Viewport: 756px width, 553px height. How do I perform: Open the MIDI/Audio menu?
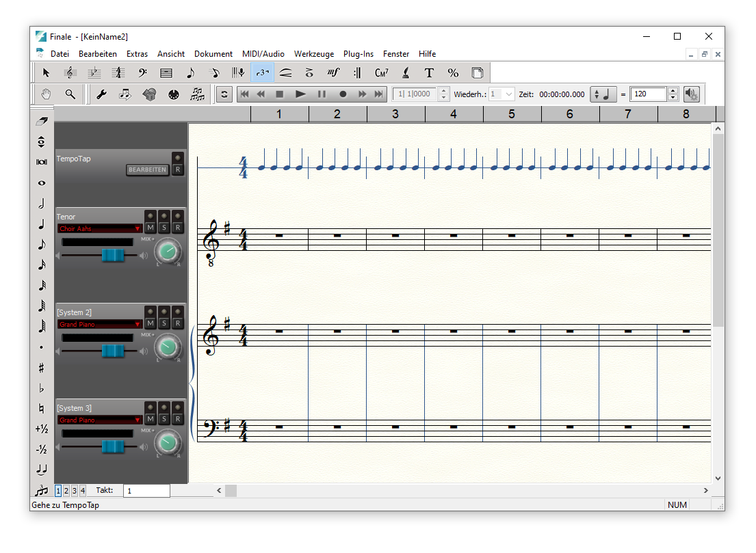coord(263,54)
